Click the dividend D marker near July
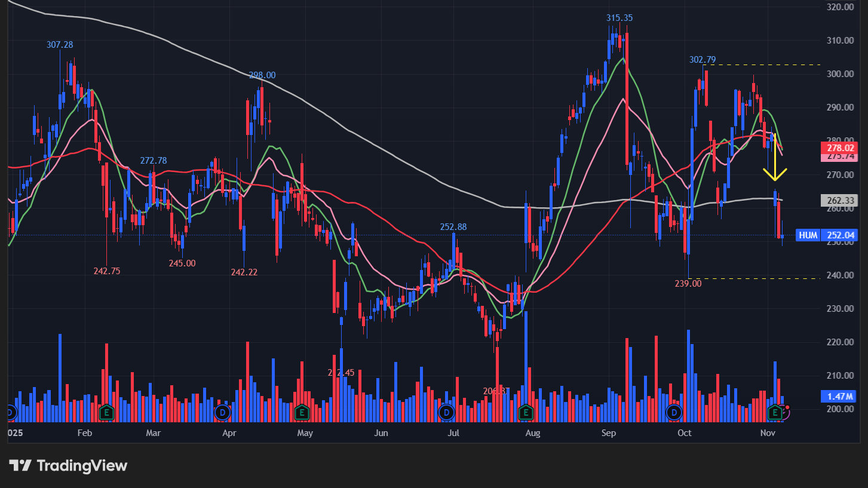The width and height of the screenshot is (868, 488). tap(446, 412)
